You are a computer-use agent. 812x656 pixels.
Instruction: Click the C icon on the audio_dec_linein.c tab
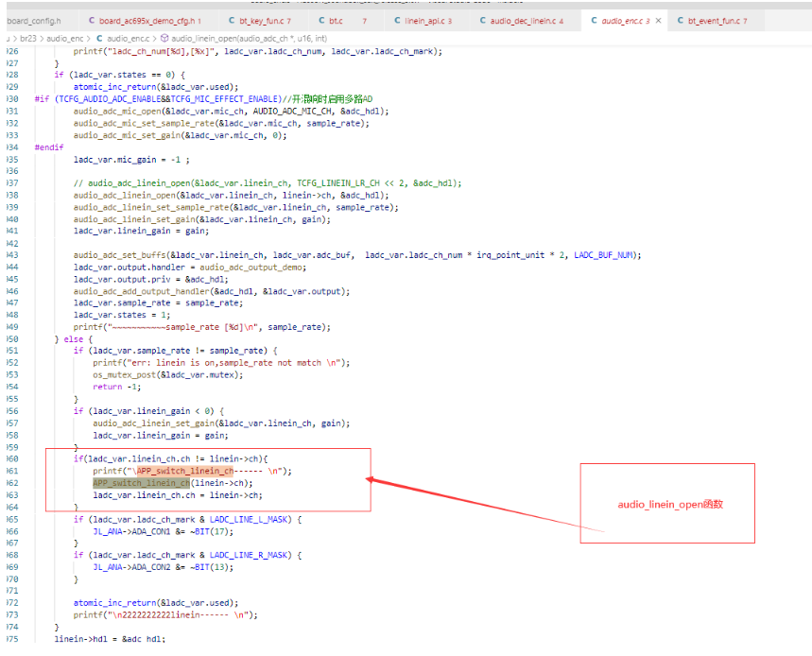[x=483, y=21]
